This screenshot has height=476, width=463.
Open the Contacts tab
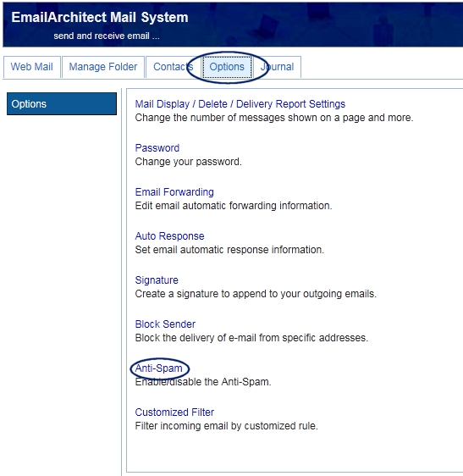174,67
